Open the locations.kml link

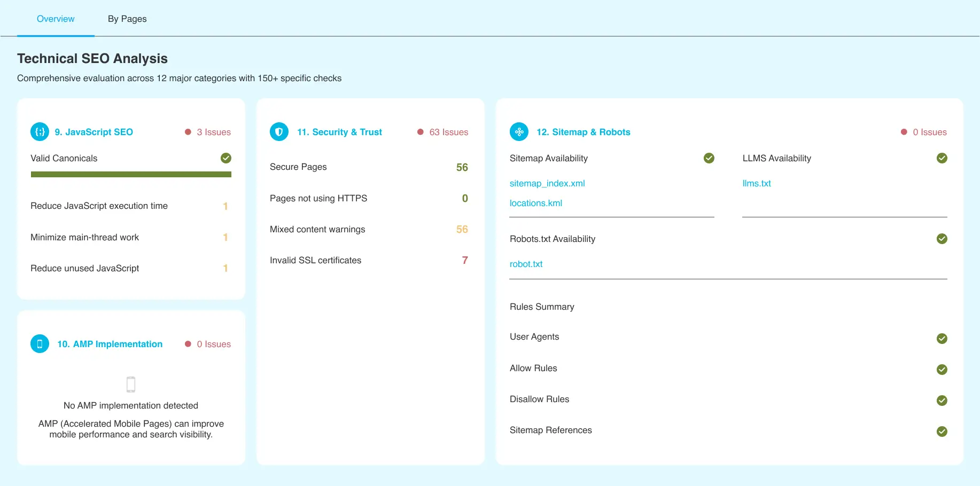point(535,203)
